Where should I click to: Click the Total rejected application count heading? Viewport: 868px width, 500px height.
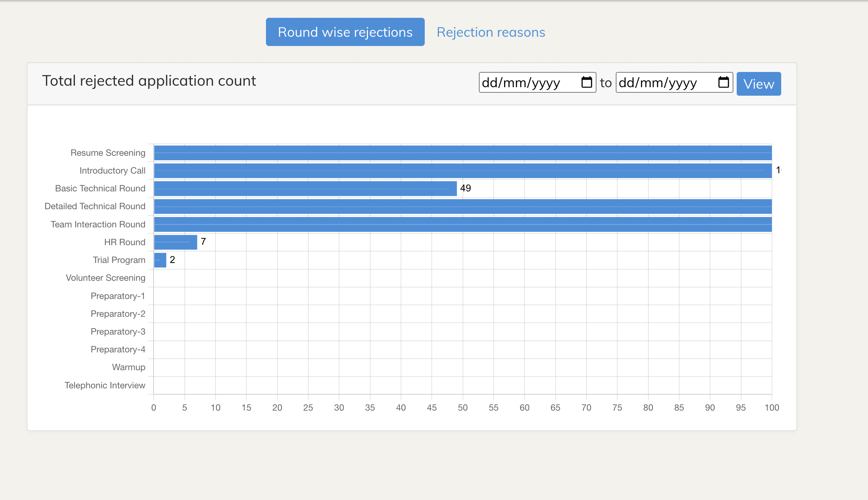click(149, 80)
